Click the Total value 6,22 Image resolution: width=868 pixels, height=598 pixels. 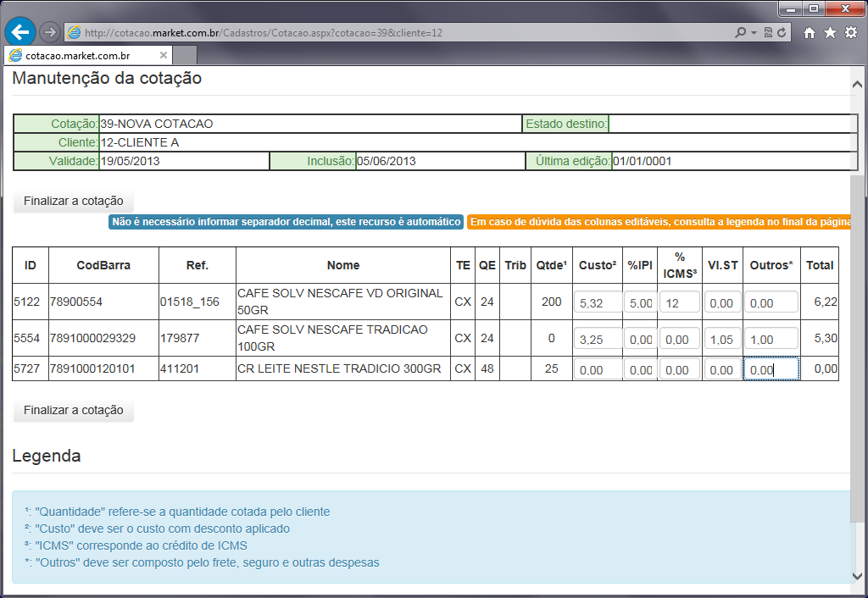click(x=826, y=302)
